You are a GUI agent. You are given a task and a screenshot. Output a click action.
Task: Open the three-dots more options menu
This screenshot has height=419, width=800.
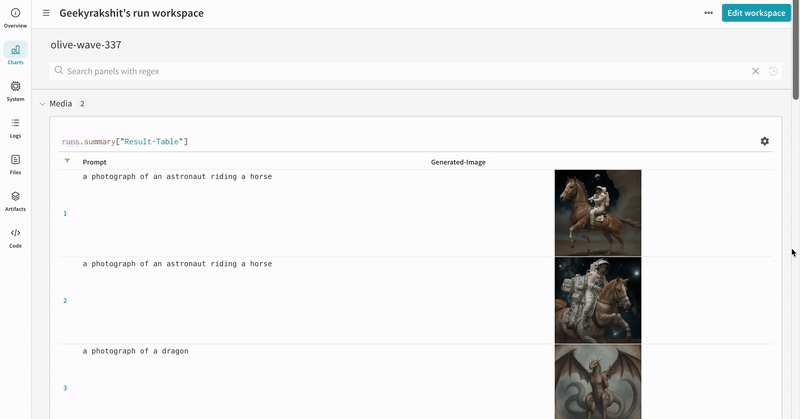709,13
